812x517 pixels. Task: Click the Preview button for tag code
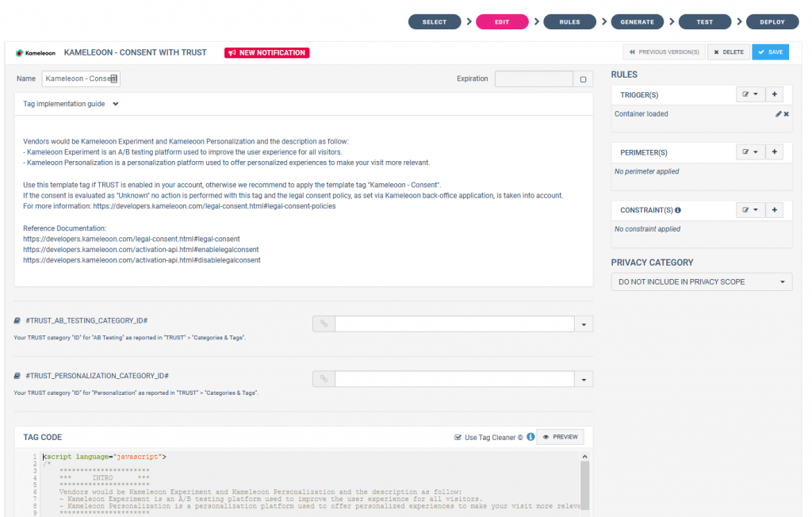[x=561, y=437]
